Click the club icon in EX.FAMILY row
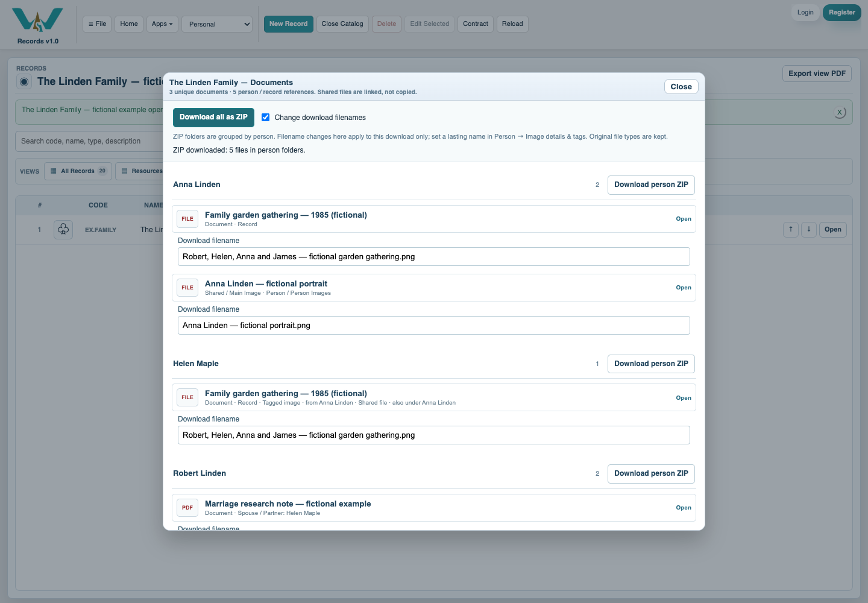 (x=63, y=230)
